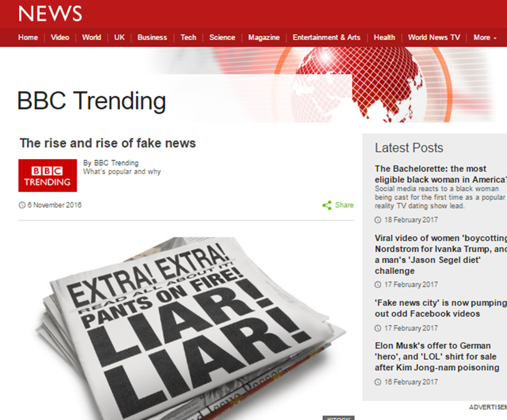Click the clock icon beside 6 November 2016
Screen dimensions: 507x420
(x=22, y=205)
